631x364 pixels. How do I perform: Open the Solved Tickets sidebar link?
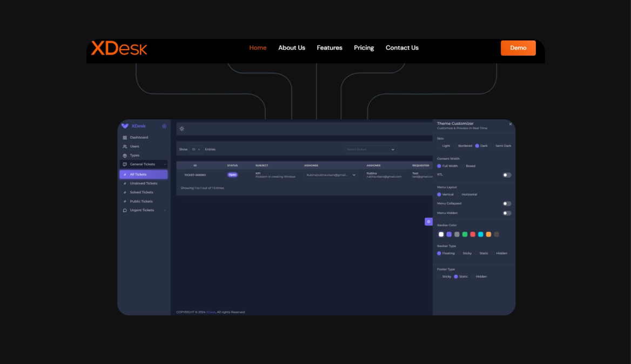click(142, 192)
